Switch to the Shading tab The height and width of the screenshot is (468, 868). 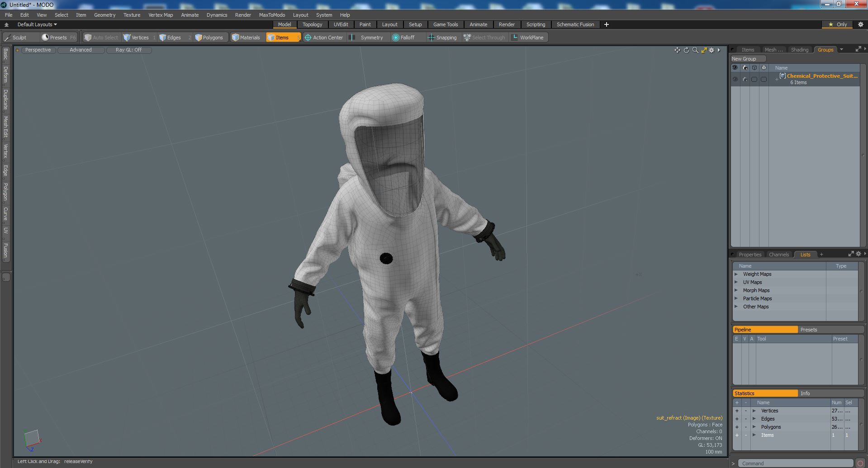click(799, 50)
